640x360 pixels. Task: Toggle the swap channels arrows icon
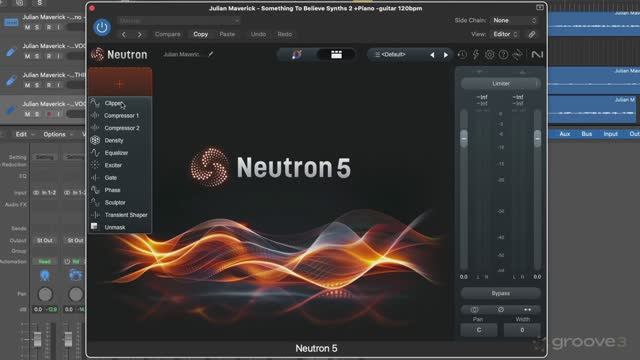[x=527, y=309]
